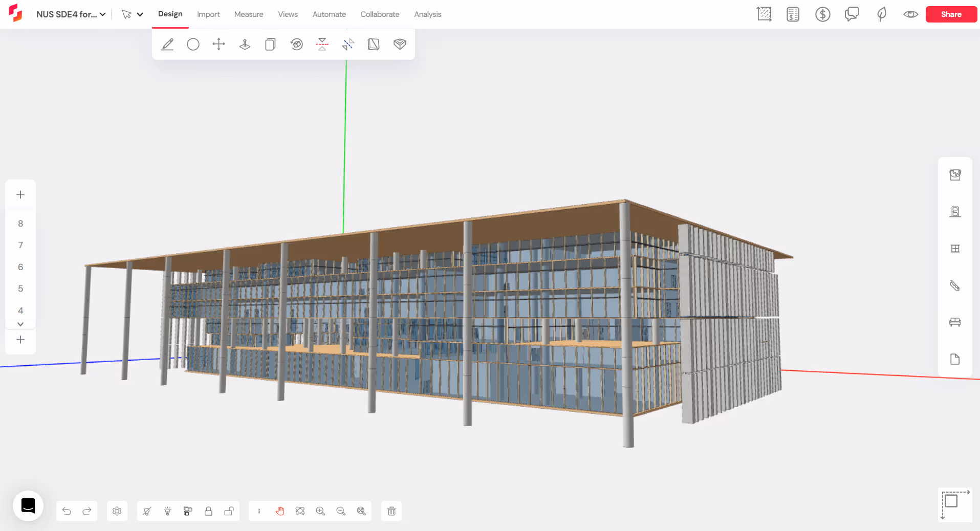Open the windows library in right sidebar
This screenshot has height=531, width=980.
pyautogui.click(x=955, y=249)
